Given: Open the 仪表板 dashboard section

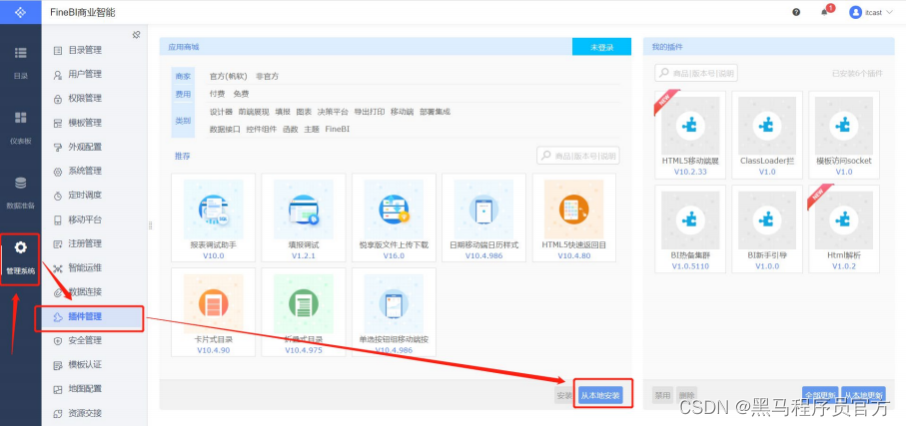Looking at the screenshot, I should point(20,127).
